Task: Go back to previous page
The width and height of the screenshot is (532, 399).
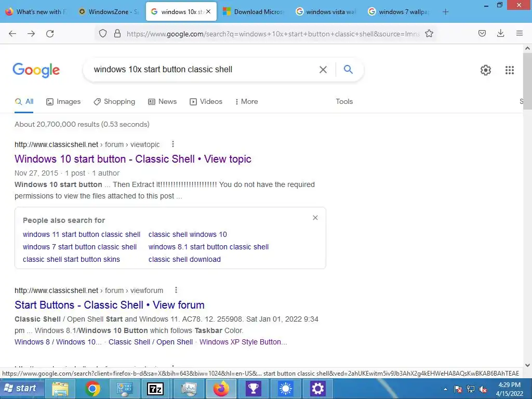Action: pos(12,34)
